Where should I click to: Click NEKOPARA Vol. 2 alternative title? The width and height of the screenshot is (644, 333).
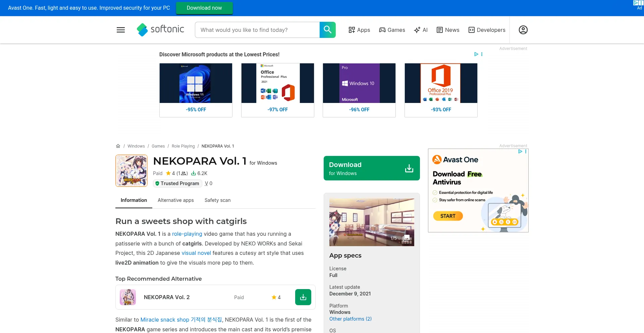click(167, 297)
